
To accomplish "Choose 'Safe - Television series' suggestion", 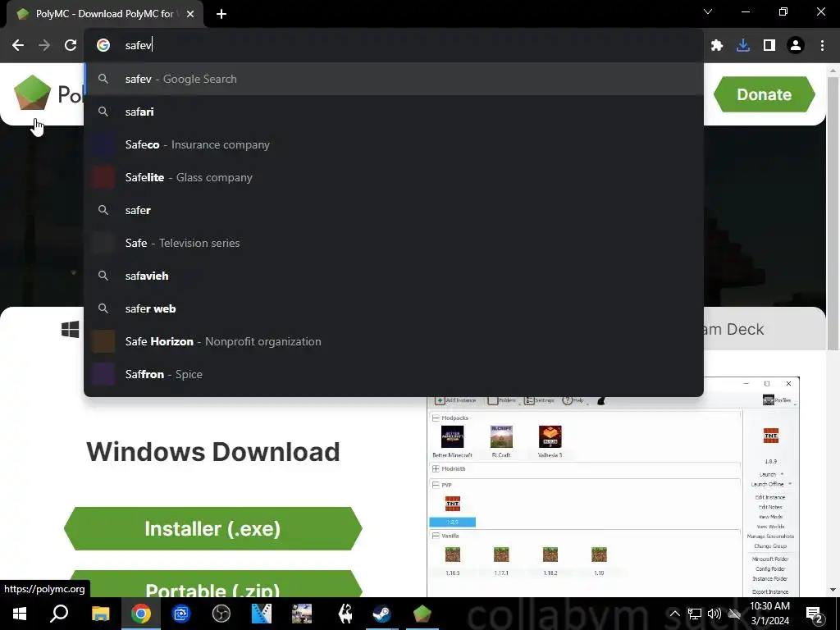I will click(394, 243).
